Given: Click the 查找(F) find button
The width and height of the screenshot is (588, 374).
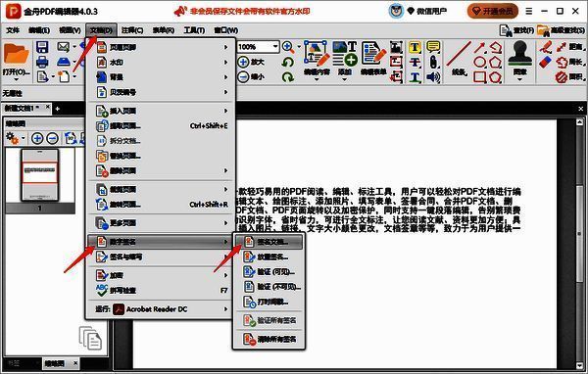Looking at the screenshot, I should 516,30.
